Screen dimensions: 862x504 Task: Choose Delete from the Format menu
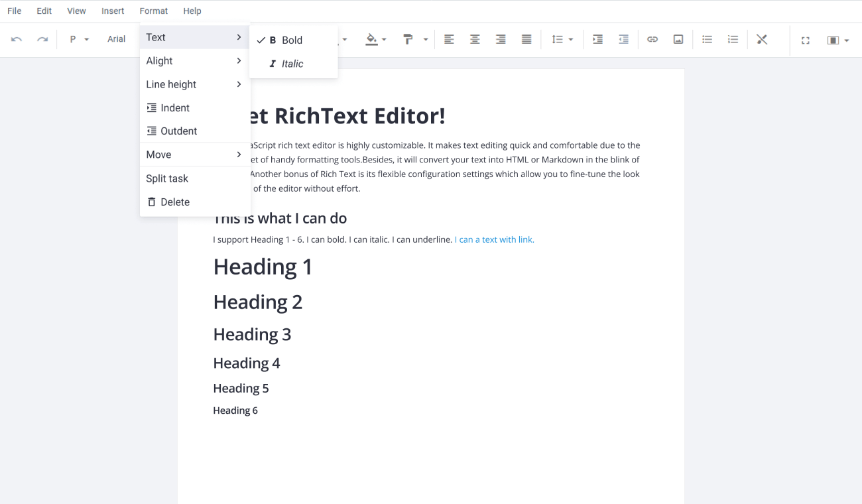click(195, 202)
